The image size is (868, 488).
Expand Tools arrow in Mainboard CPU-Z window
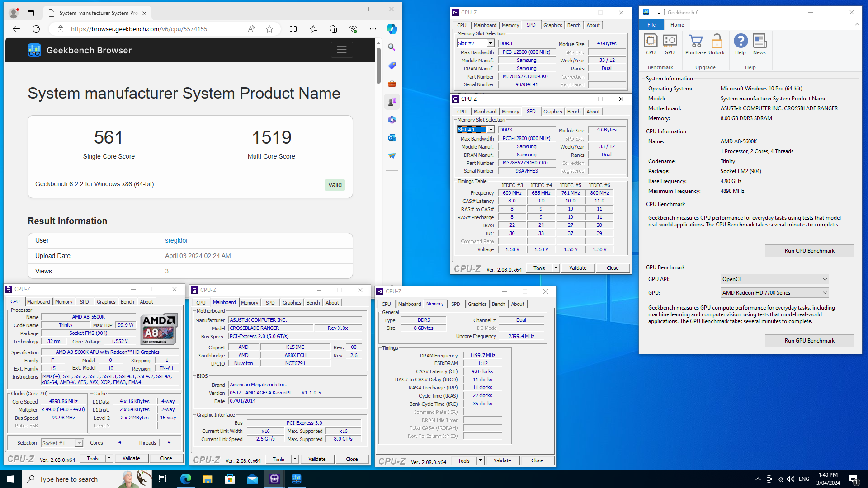point(295,460)
